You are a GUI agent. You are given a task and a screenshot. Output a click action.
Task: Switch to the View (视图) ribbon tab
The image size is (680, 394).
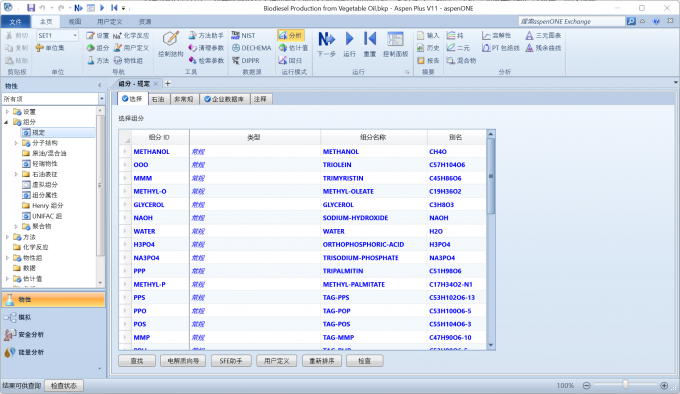pyautogui.click(x=75, y=22)
